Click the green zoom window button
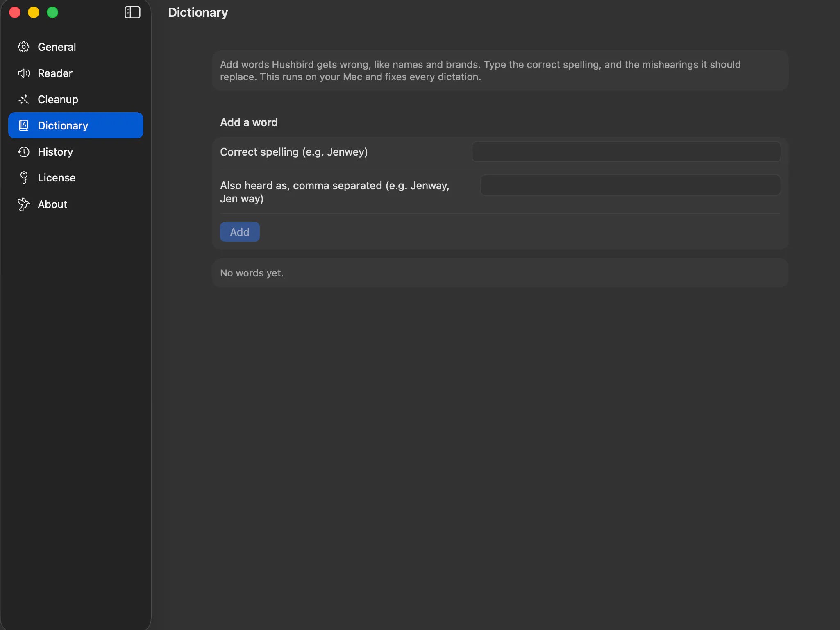Screen dimensions: 840x630 (52, 12)
